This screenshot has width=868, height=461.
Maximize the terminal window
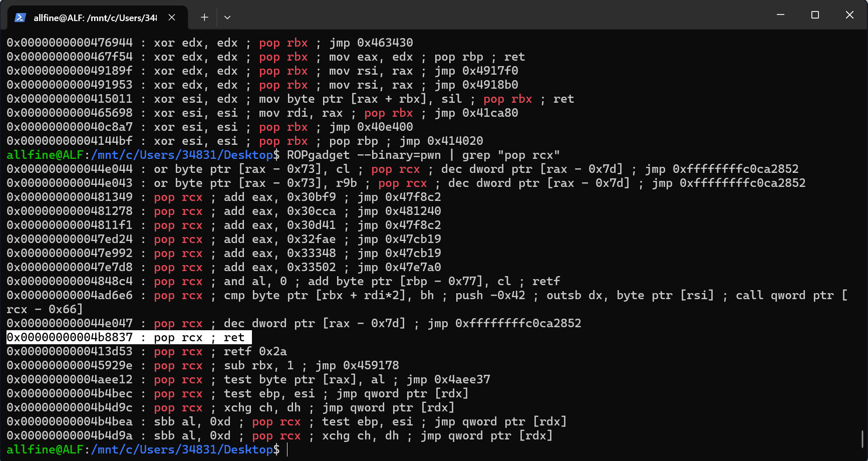[815, 15]
